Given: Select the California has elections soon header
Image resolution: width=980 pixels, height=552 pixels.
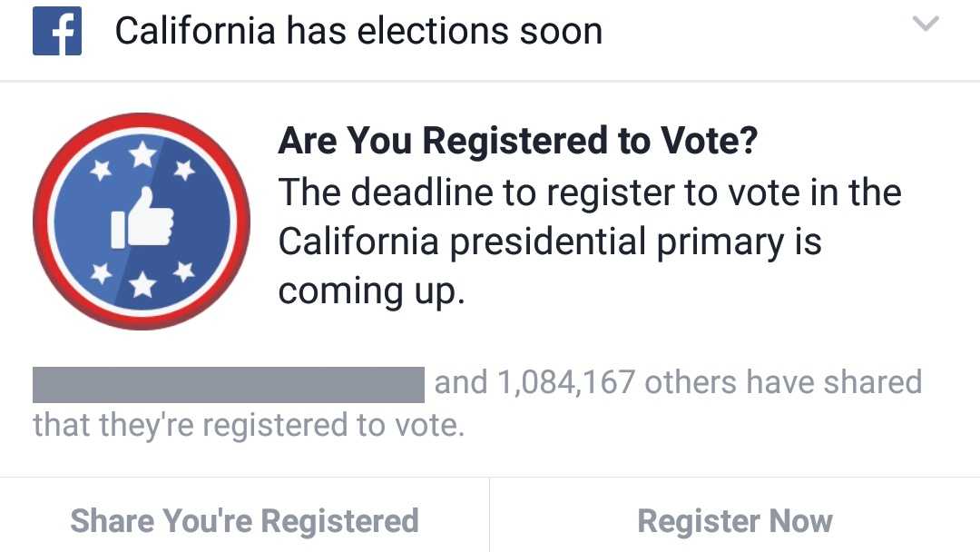Looking at the screenshot, I should (359, 30).
